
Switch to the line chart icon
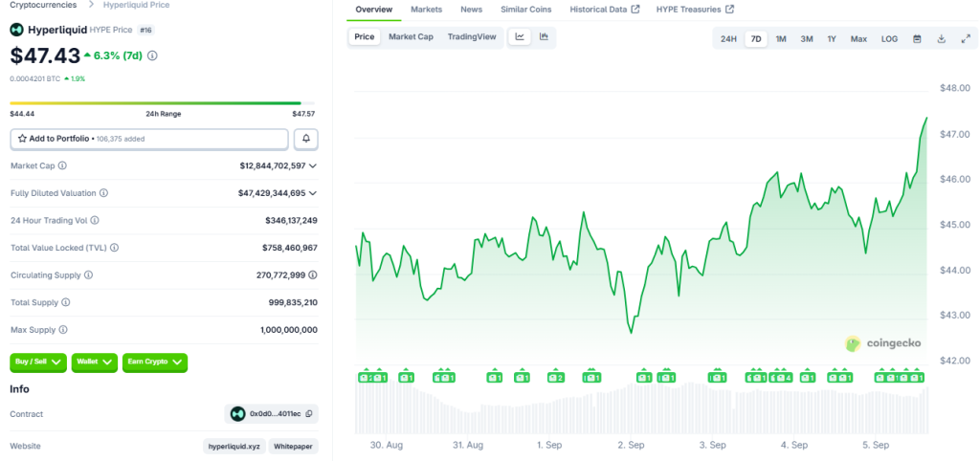(x=520, y=37)
